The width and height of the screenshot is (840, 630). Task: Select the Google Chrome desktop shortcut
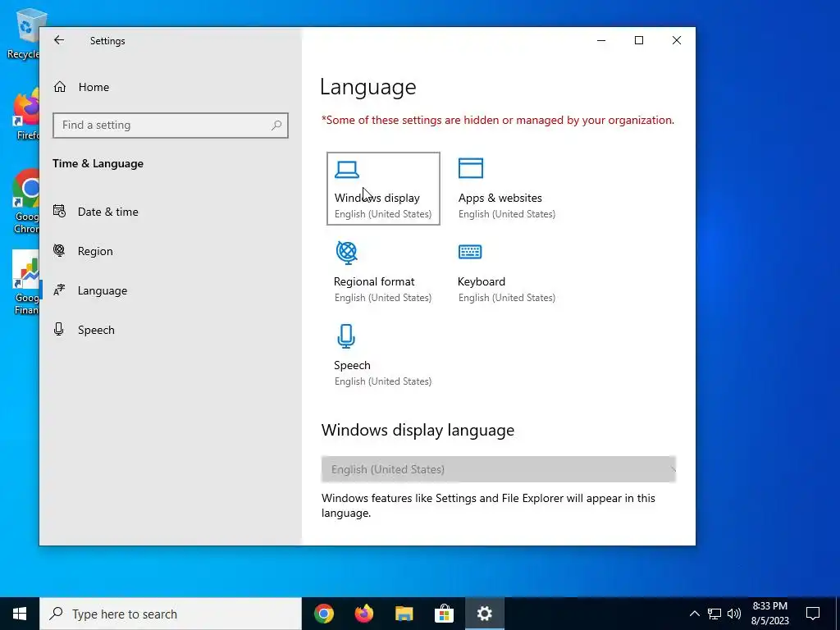click(x=25, y=201)
